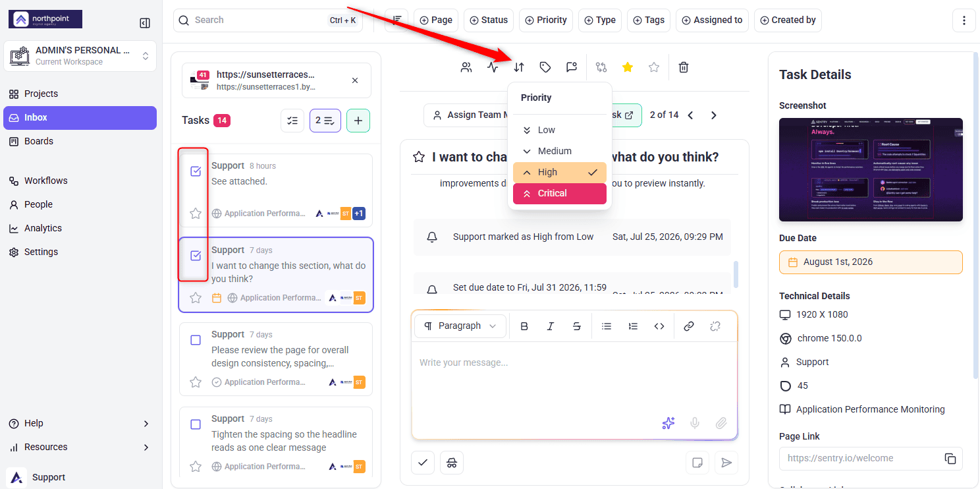
Task: Delete task with trash icon
Action: click(x=684, y=67)
